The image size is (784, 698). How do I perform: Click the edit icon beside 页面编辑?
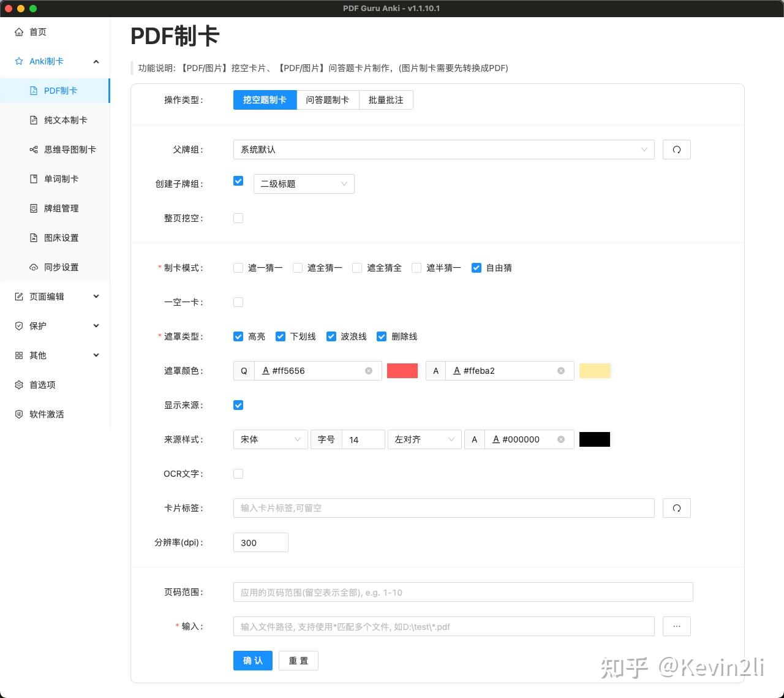[x=19, y=297]
